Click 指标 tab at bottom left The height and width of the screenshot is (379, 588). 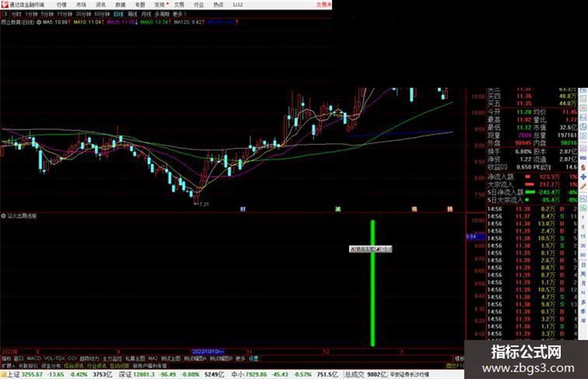(x=6, y=358)
